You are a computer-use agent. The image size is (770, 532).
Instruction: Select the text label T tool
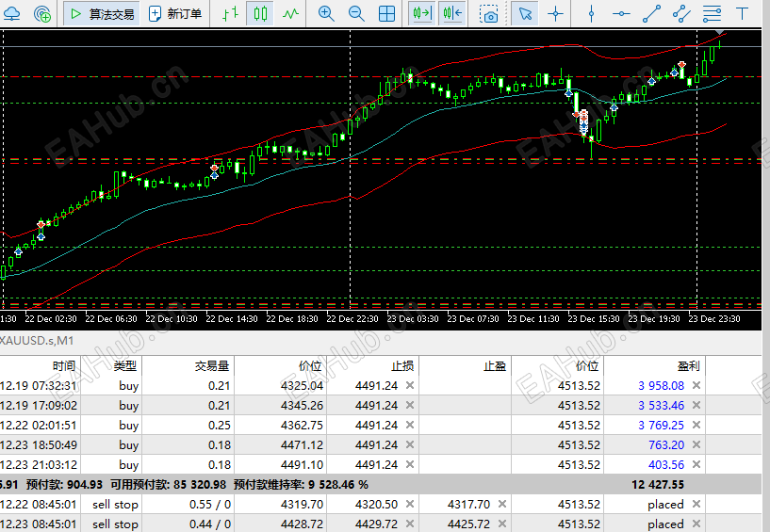click(742, 13)
